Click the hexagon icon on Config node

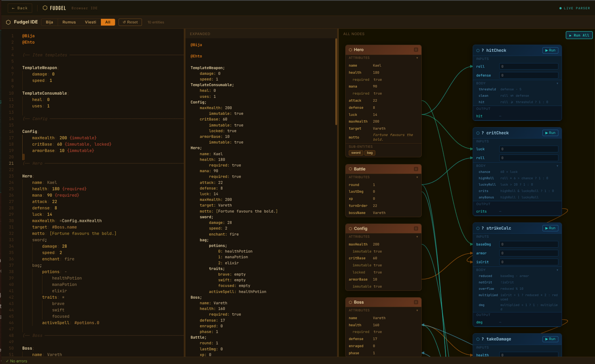350,229
